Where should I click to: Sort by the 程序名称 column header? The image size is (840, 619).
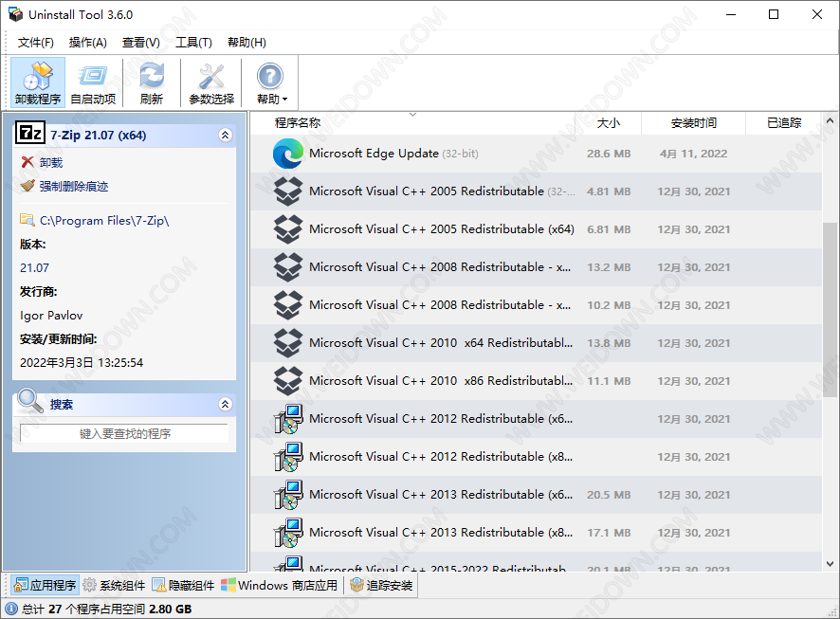pyautogui.click(x=412, y=123)
